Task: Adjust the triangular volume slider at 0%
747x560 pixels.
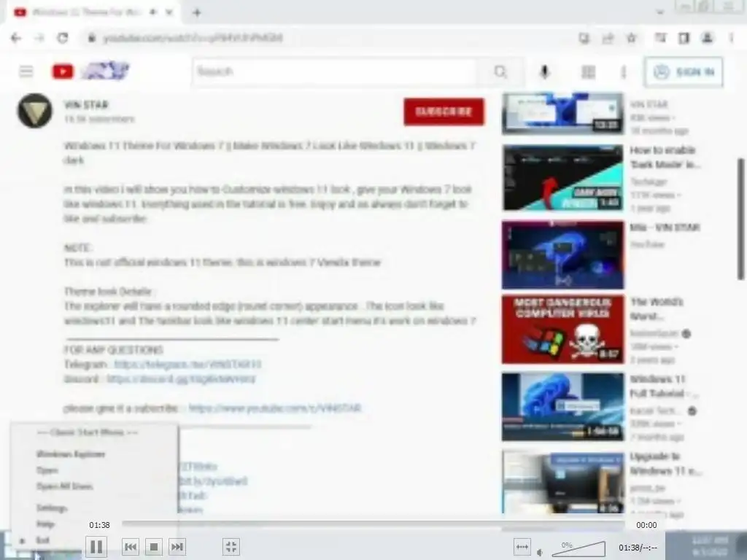Action: coord(578,548)
